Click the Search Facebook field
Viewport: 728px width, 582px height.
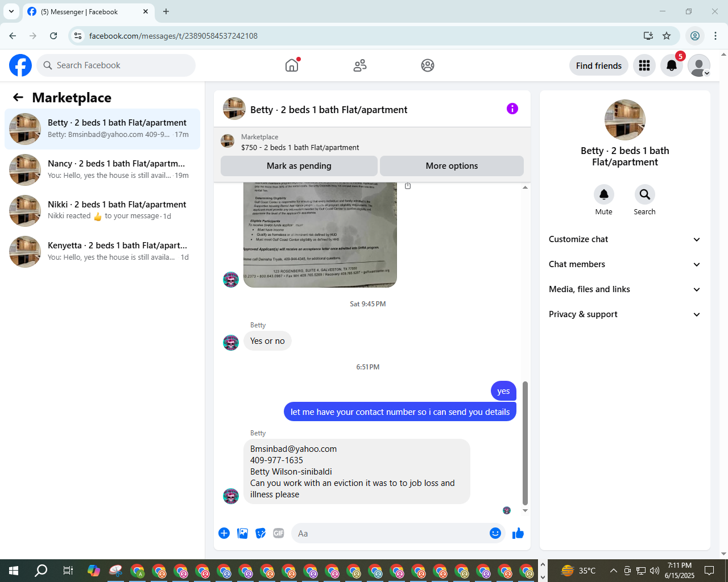(116, 65)
